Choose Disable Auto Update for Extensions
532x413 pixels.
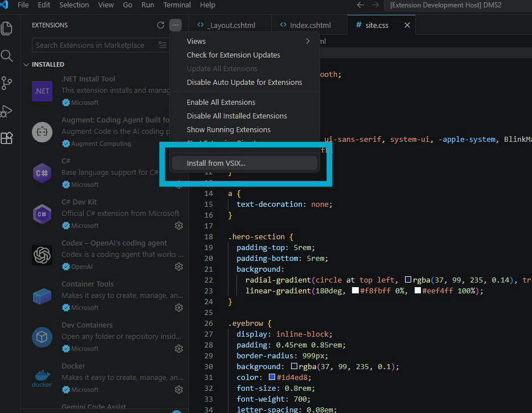tap(244, 83)
